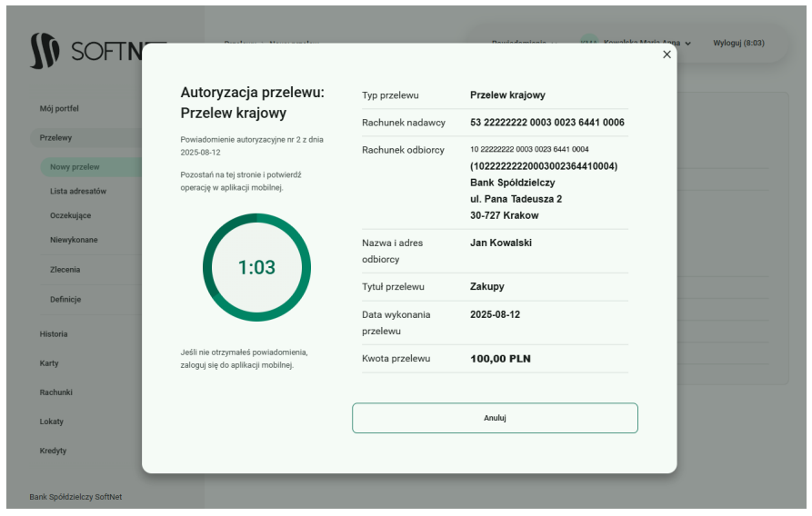Click the circular countdown timer
This screenshot has height=516, width=812.
click(x=256, y=267)
